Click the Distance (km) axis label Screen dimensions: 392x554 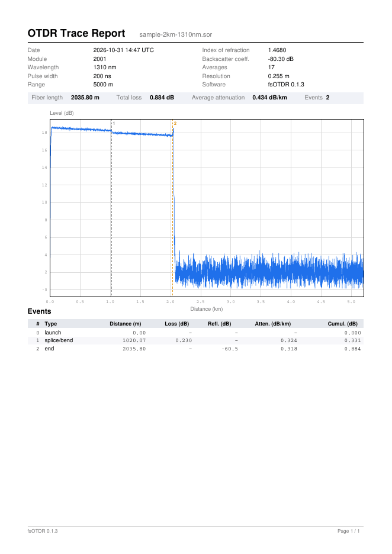[x=207, y=309]
